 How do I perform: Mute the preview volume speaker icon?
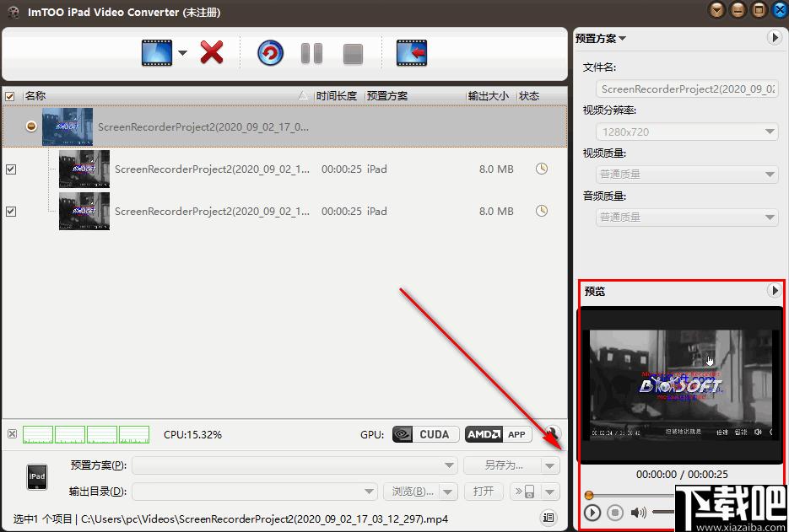pyautogui.click(x=639, y=513)
